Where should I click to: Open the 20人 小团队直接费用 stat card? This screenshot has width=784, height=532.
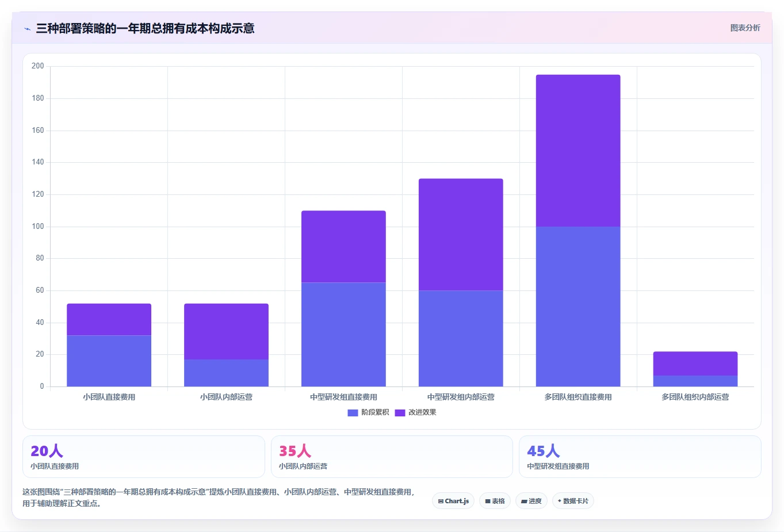coord(144,457)
